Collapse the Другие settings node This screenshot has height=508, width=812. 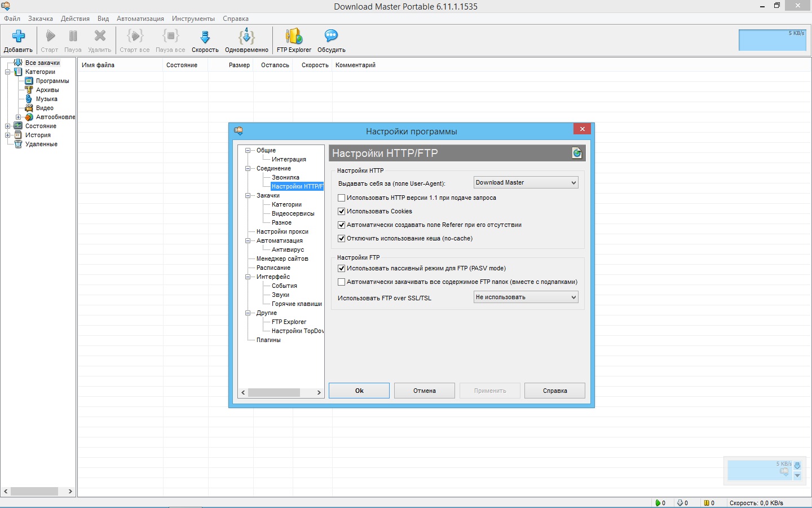point(248,313)
